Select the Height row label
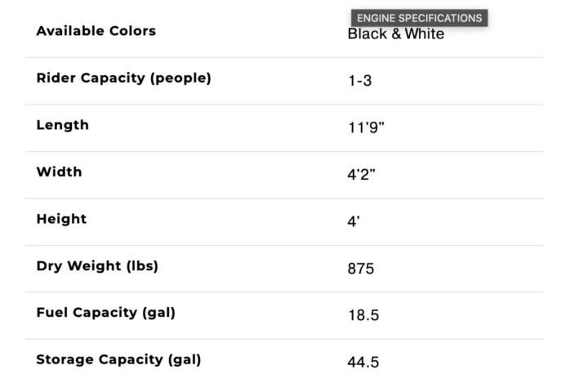 (61, 219)
